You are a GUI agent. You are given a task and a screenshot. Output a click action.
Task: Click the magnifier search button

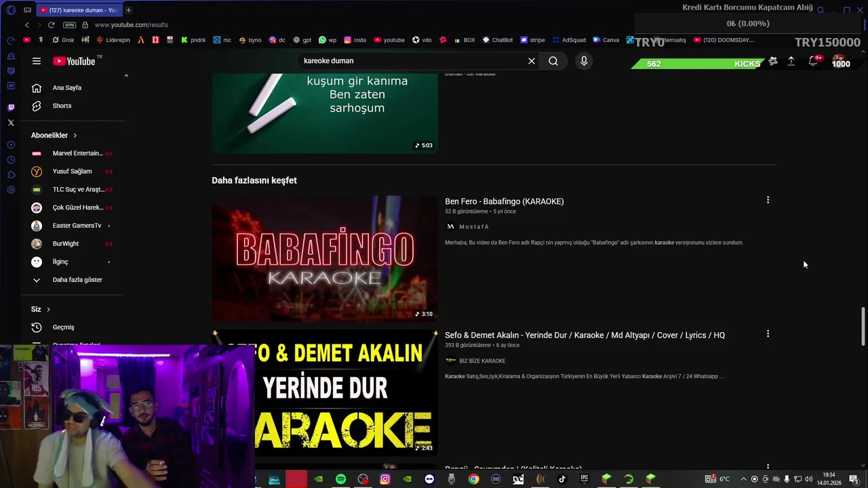553,61
